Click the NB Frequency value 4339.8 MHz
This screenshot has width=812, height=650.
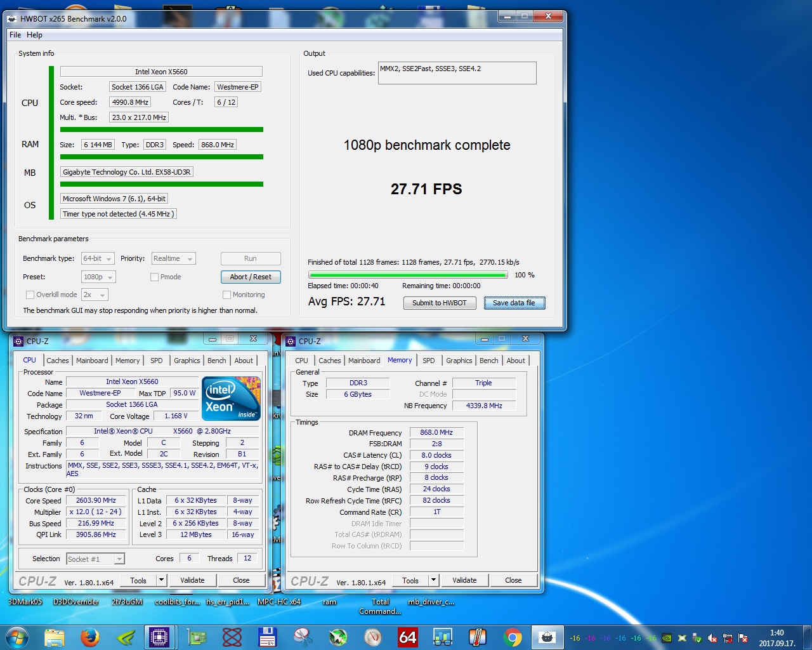pos(484,406)
